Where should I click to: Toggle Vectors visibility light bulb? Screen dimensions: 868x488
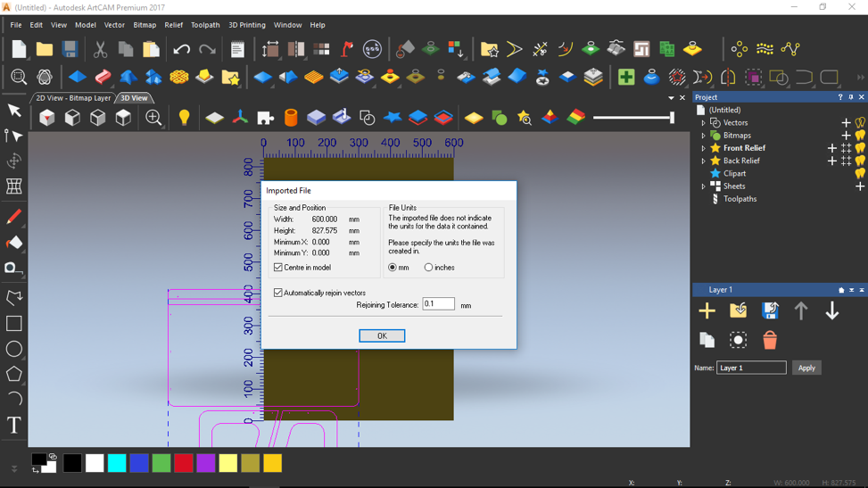tap(860, 122)
